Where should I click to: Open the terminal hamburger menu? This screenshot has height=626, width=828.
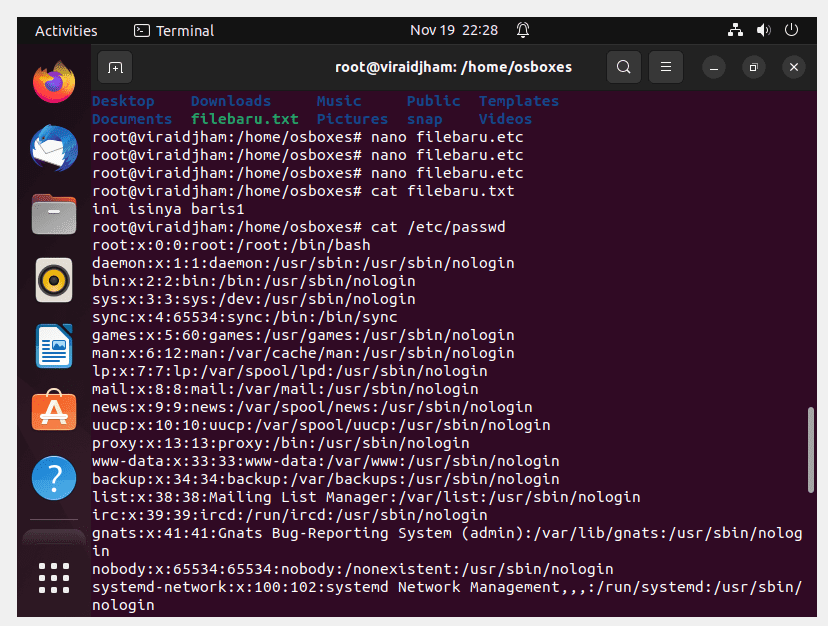click(666, 67)
